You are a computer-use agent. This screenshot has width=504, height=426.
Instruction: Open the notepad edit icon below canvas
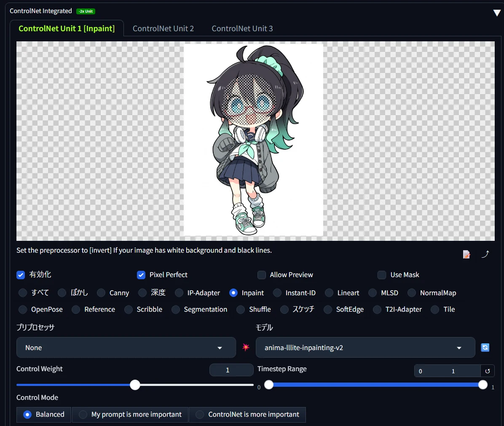tap(466, 254)
